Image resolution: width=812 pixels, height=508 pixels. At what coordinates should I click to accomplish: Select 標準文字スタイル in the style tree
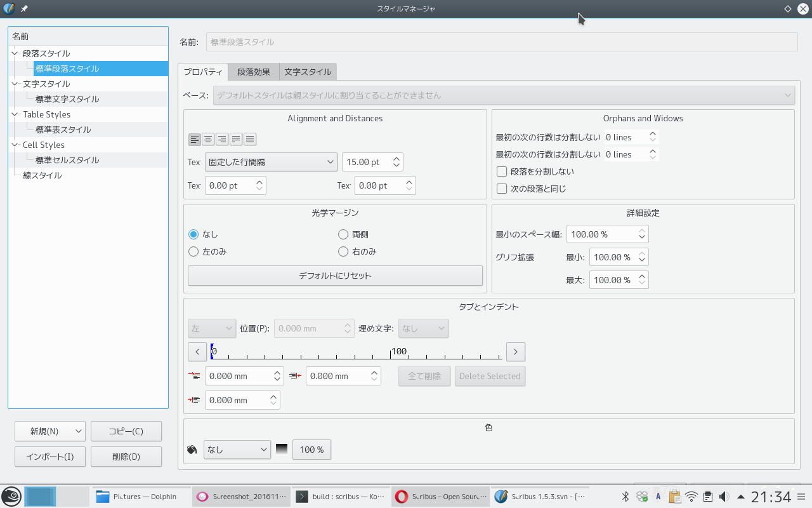[67, 99]
